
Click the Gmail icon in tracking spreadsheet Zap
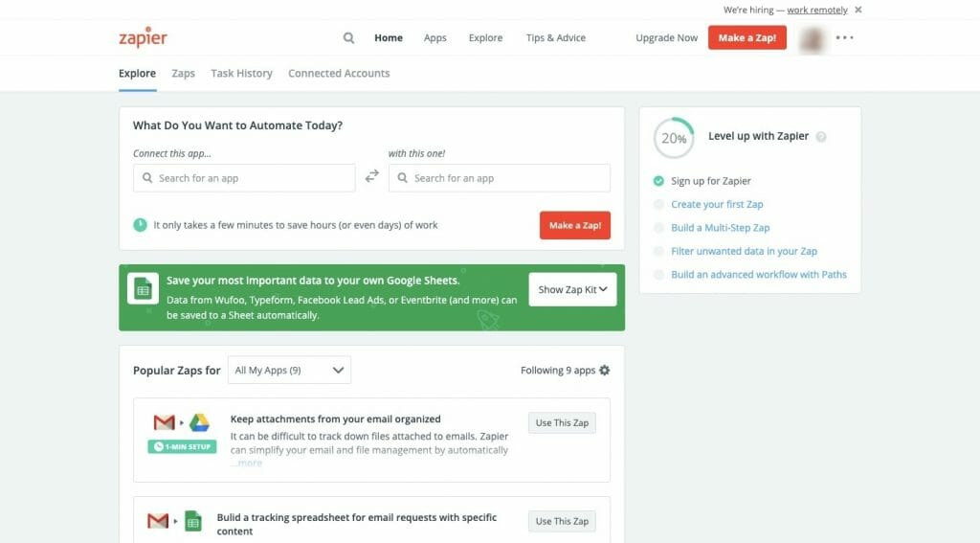[x=158, y=520]
